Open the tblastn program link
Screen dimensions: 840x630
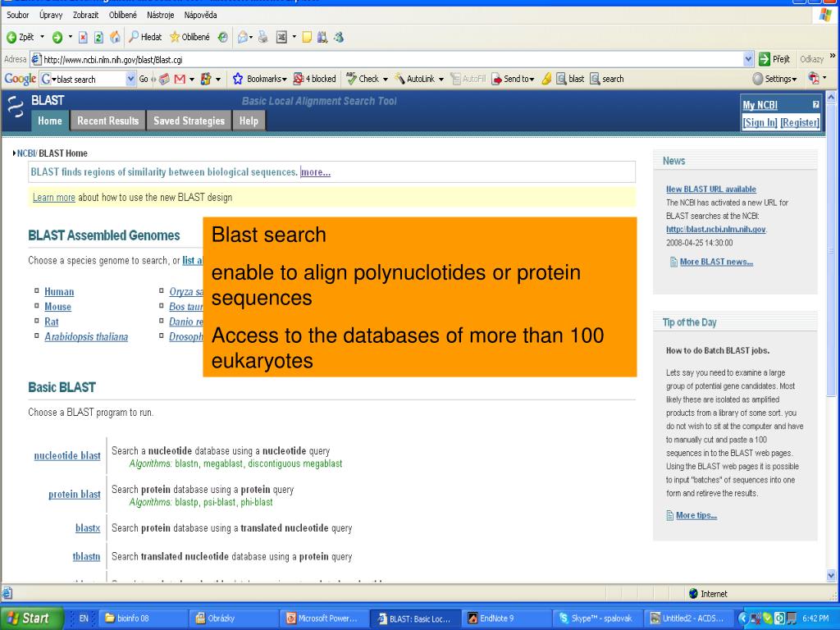[86, 557]
